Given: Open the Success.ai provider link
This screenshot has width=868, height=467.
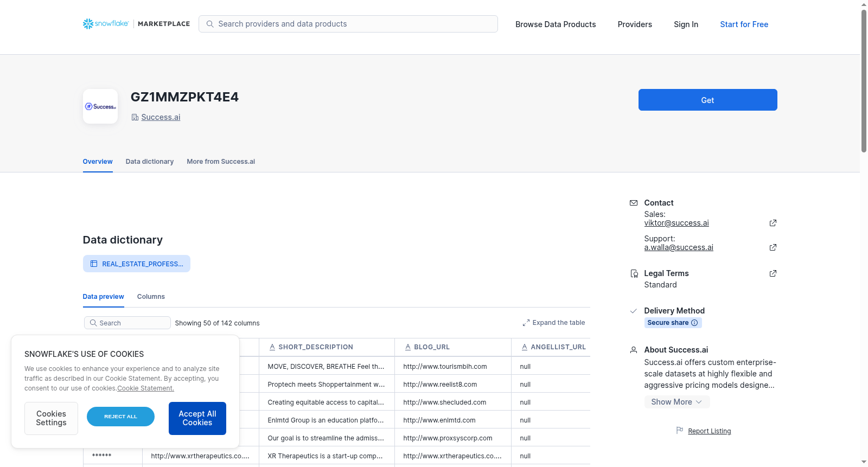Looking at the screenshot, I should (161, 117).
